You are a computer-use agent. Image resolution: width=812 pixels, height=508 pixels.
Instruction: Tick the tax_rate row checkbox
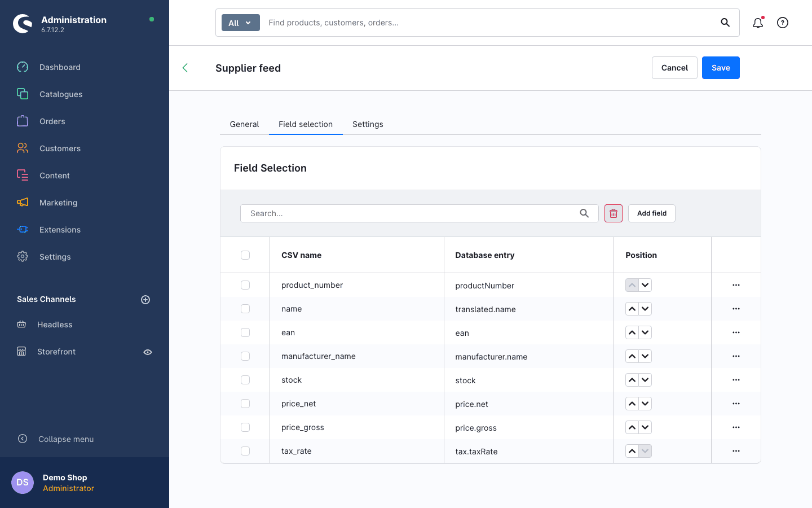pyautogui.click(x=245, y=451)
